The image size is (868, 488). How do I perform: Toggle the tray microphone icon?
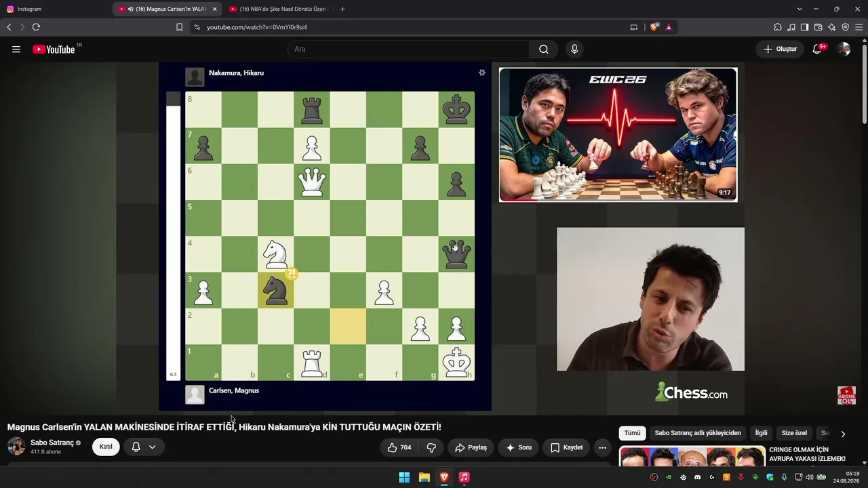click(785, 477)
